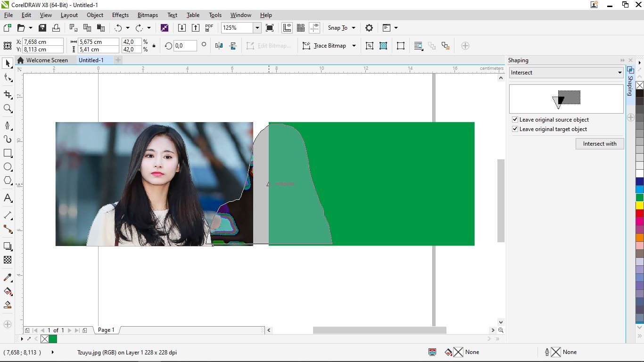Uncheck Leave original source object

[x=515, y=120]
